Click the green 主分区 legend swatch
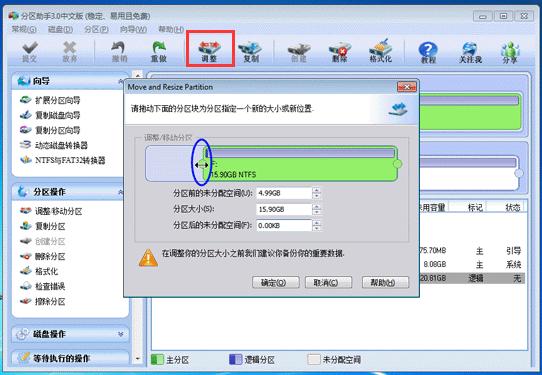The width and height of the screenshot is (542, 375). click(x=157, y=359)
